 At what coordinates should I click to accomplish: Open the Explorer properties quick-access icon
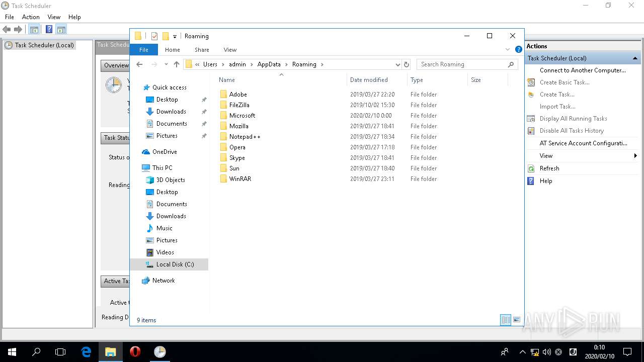(154, 36)
